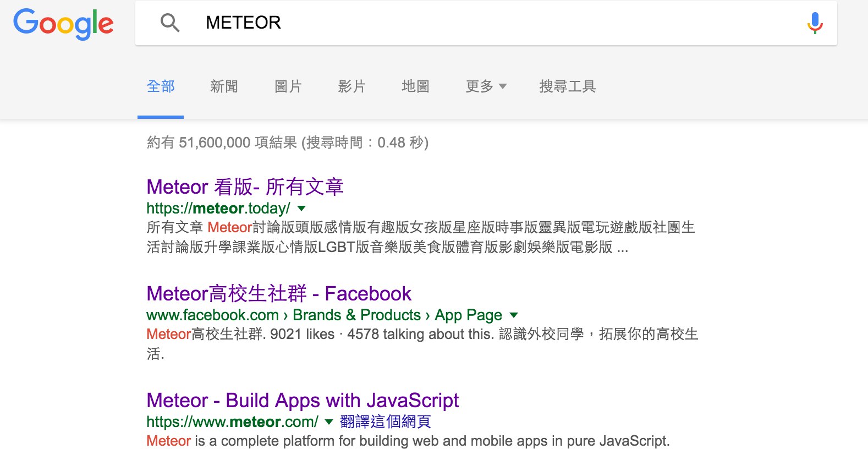The width and height of the screenshot is (868, 460).
Task: Expand arrow next to www.meteor.com URL
Action: pos(329,422)
